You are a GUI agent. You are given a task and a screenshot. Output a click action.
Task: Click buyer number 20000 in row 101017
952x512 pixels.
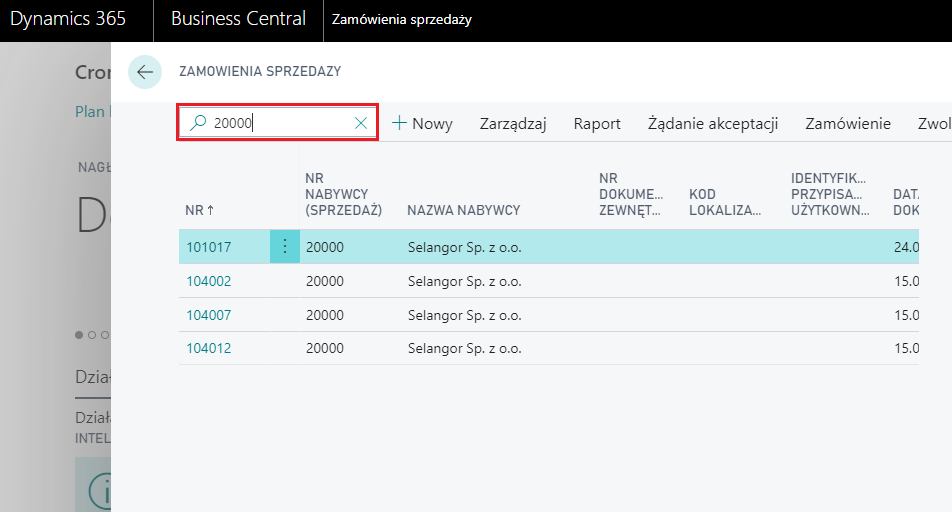coord(325,247)
